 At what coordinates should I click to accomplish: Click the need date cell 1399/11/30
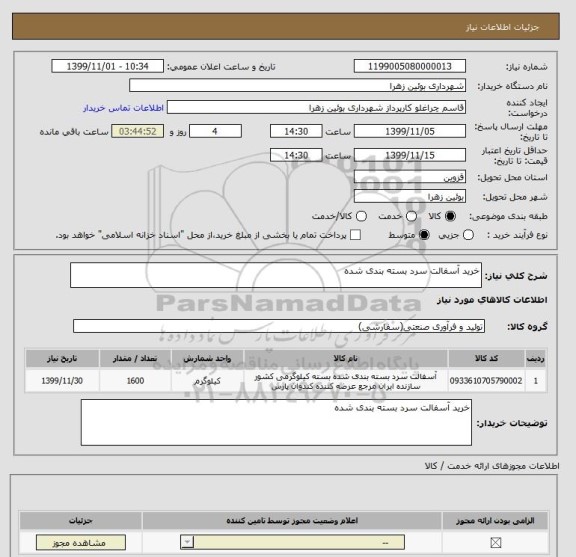[x=62, y=381]
